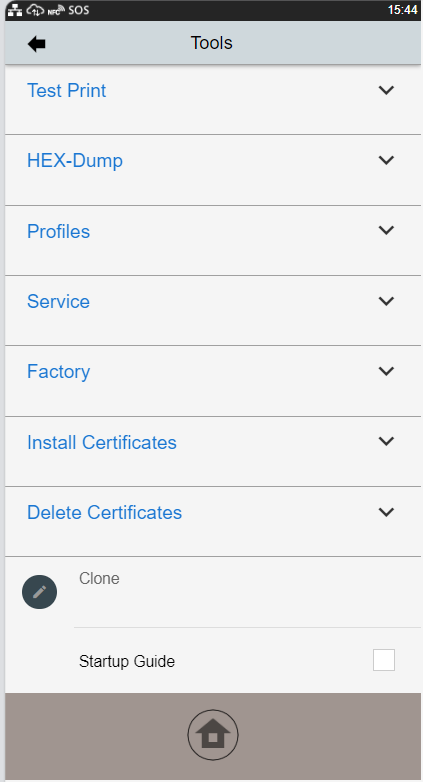Expand the Service section chevron
Viewport: 423px width, 782px height.
pos(387,301)
